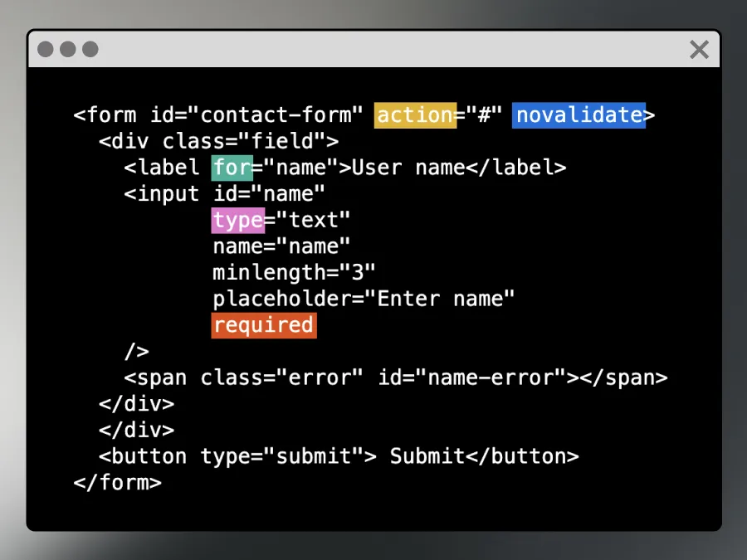Select the pink-highlighted "type" attribute
Image resolution: width=747 pixels, height=560 pixels.
tap(237, 220)
